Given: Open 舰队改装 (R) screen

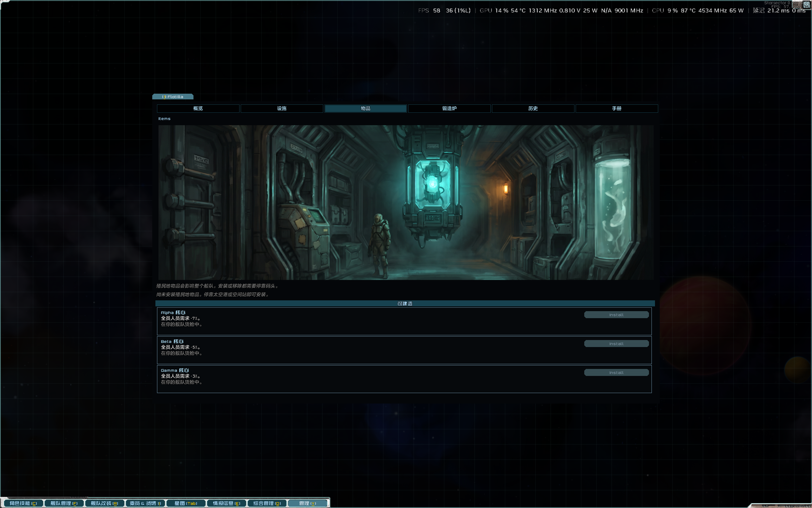Looking at the screenshot, I should (x=104, y=503).
